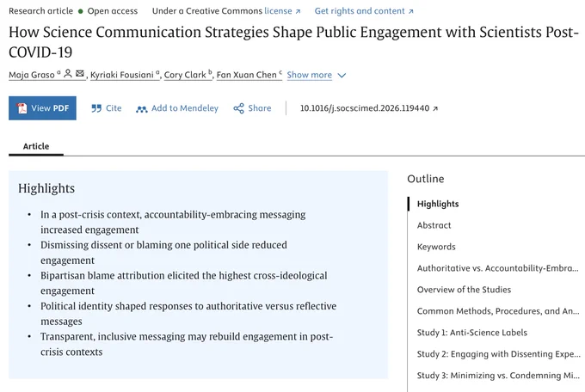Go to Keywords in the Outline
585x392 pixels.
coord(436,247)
